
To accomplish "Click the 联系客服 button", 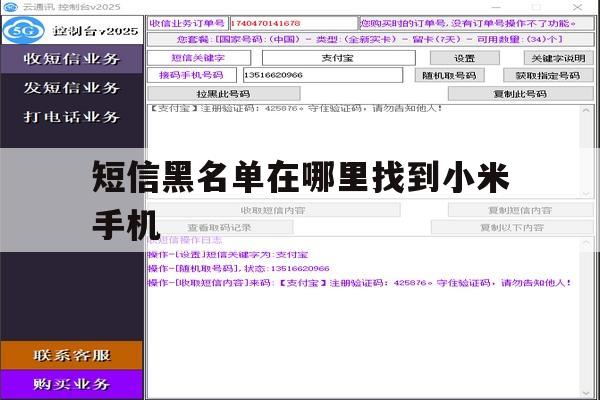I will pyautogui.click(x=72, y=355).
